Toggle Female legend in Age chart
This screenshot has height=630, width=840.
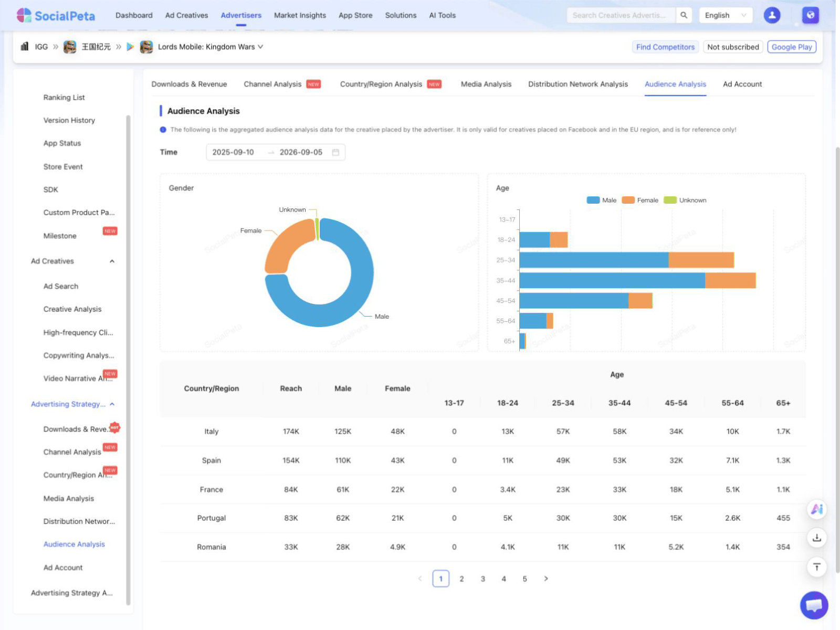[x=640, y=200]
